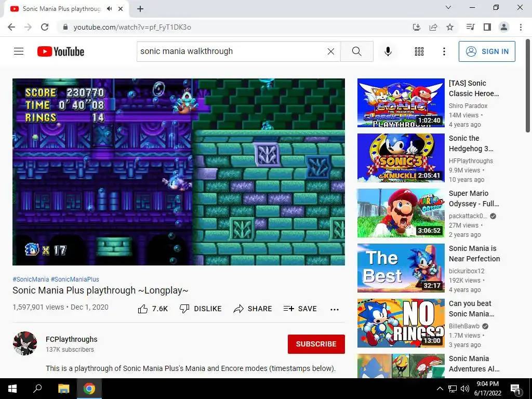Click the magnifier search button

[x=356, y=51]
